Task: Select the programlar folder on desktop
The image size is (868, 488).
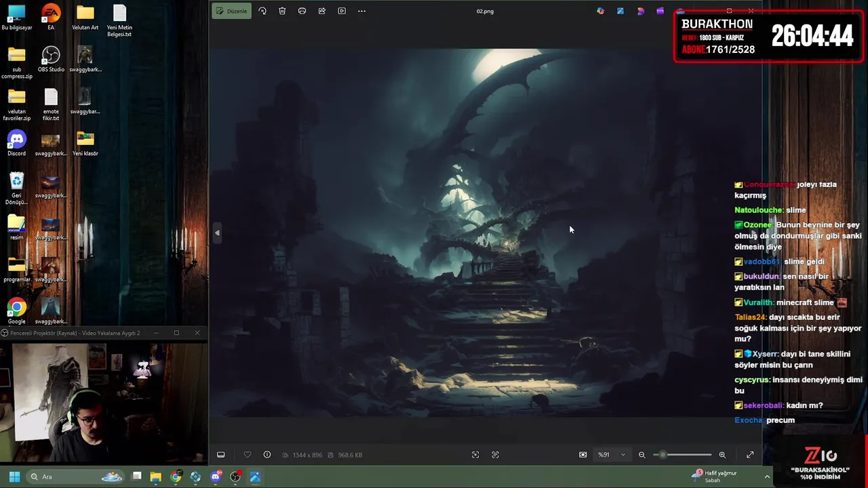Action: click(x=17, y=270)
